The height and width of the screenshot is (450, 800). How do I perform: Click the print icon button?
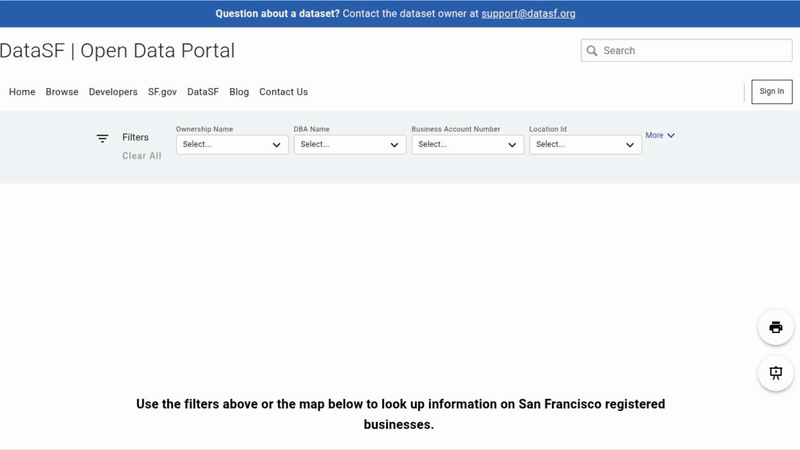point(775,328)
